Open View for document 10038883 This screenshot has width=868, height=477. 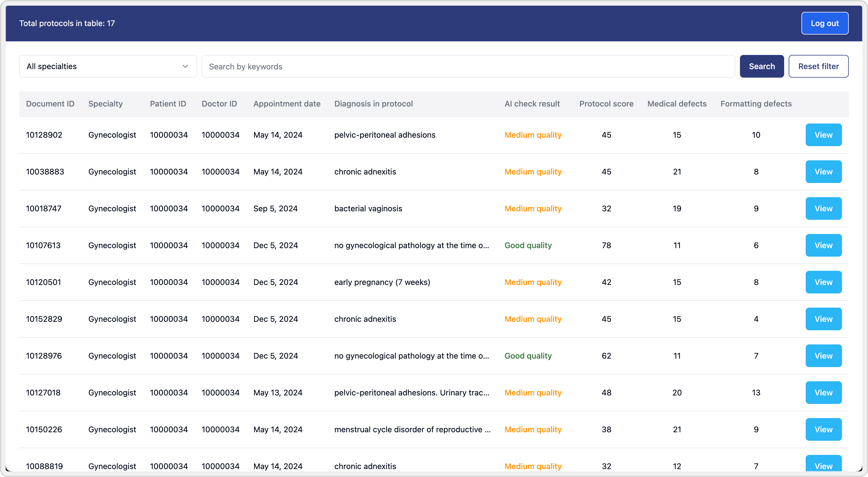[823, 172]
